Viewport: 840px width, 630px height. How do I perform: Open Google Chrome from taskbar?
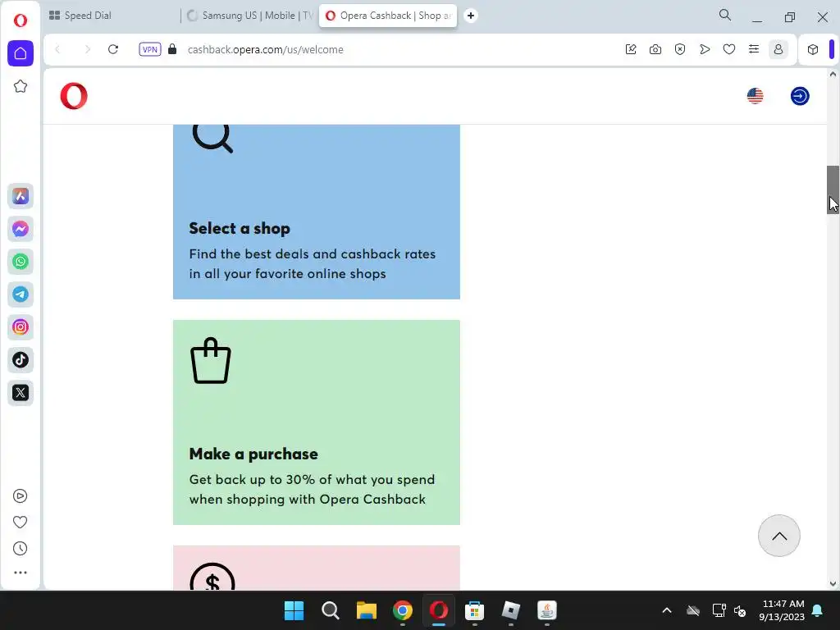point(402,610)
